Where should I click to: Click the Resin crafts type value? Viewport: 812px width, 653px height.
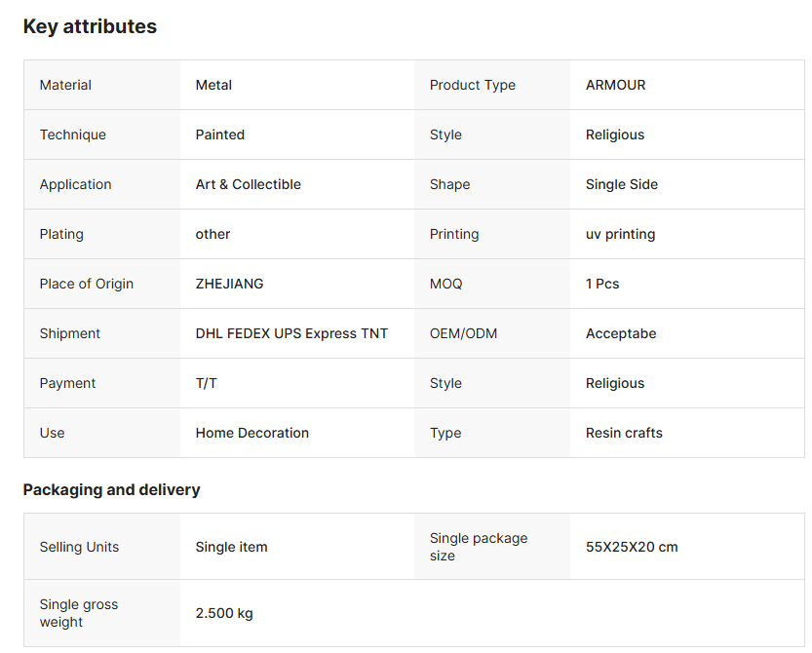click(x=624, y=433)
